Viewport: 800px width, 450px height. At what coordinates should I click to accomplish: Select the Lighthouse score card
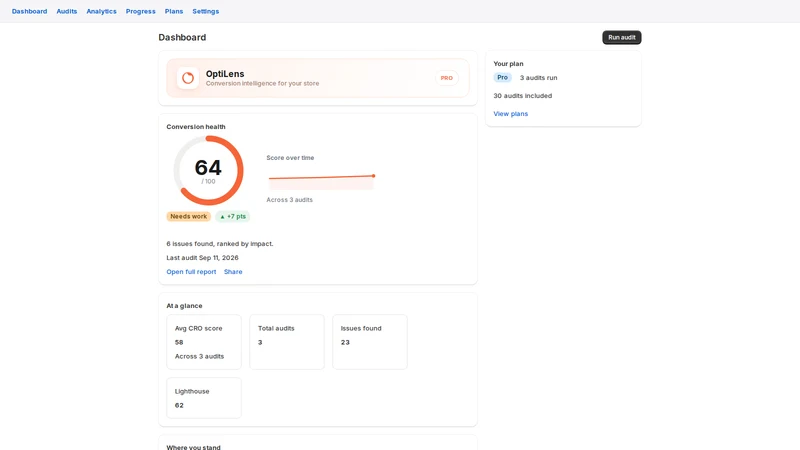coord(204,398)
